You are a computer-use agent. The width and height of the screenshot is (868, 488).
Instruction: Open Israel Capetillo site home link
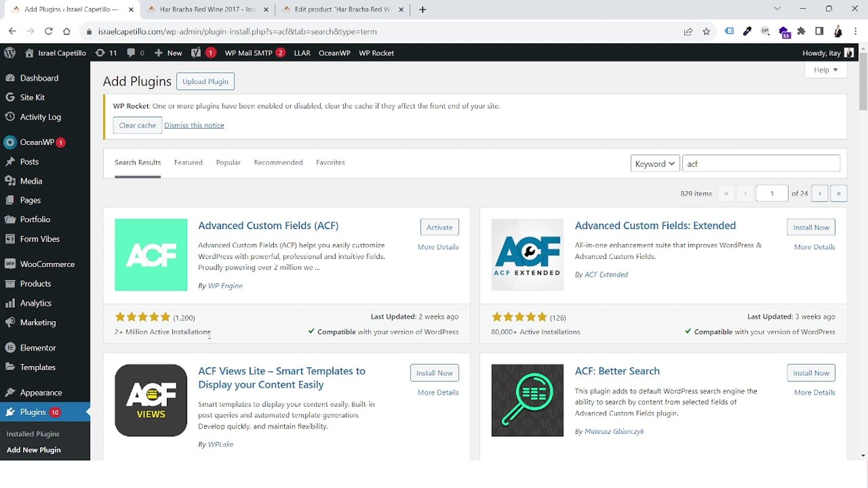coord(56,53)
